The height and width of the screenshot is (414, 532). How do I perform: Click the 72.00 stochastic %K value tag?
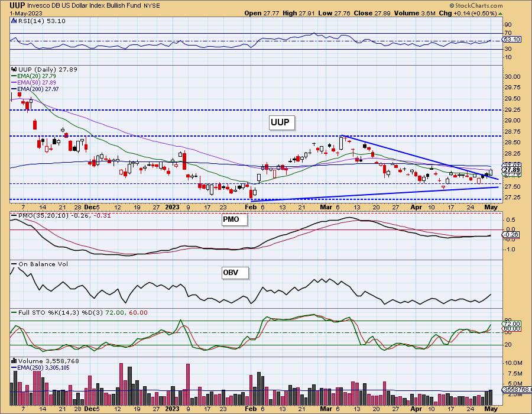(512, 324)
